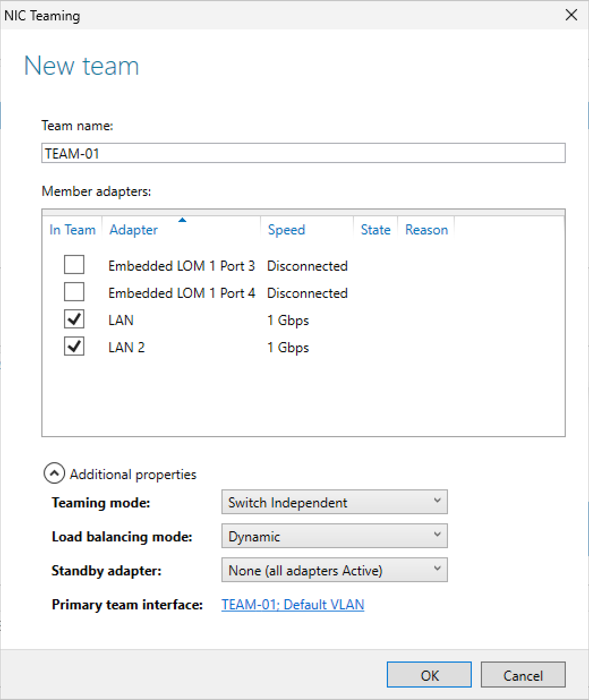The width and height of the screenshot is (589, 700).
Task: Click the Team name input field
Action: pyautogui.click(x=303, y=153)
